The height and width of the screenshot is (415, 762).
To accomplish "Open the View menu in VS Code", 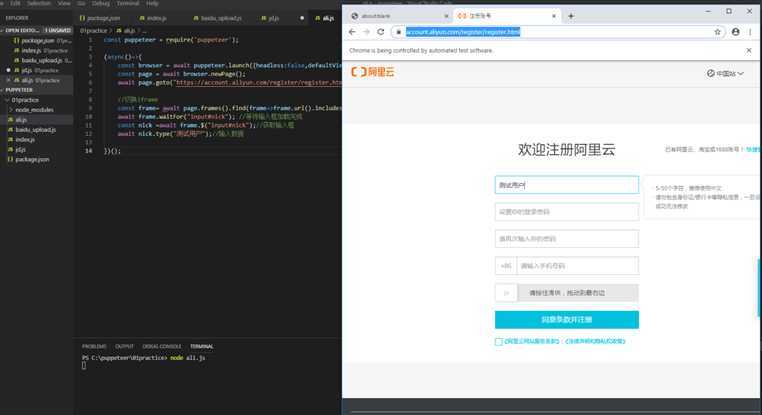I will click(64, 3).
